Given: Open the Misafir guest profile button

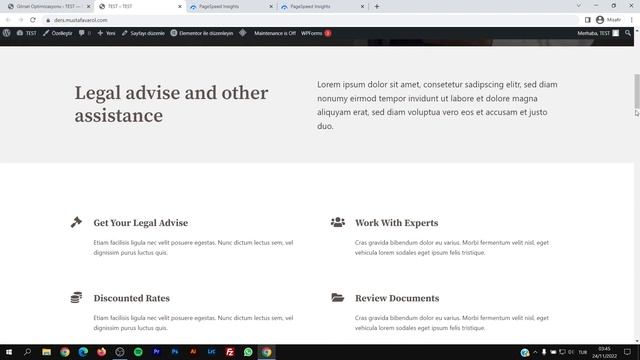Looking at the screenshot, I should pos(609,20).
